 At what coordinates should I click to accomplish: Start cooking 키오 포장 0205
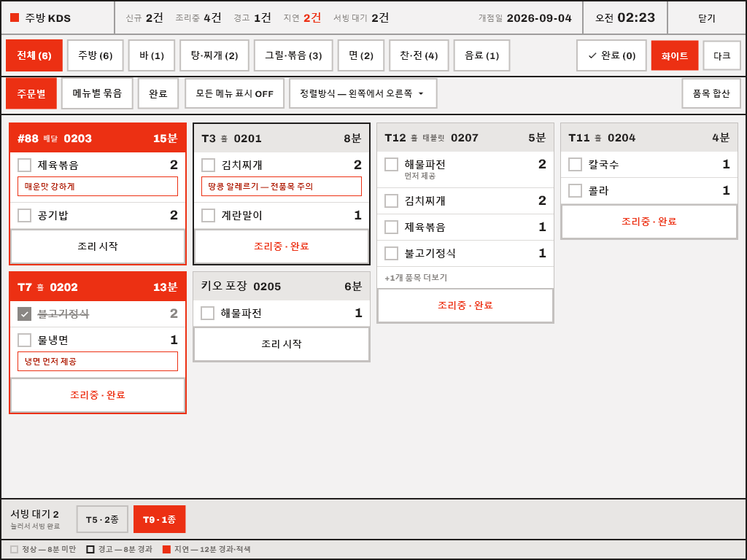pos(282,344)
